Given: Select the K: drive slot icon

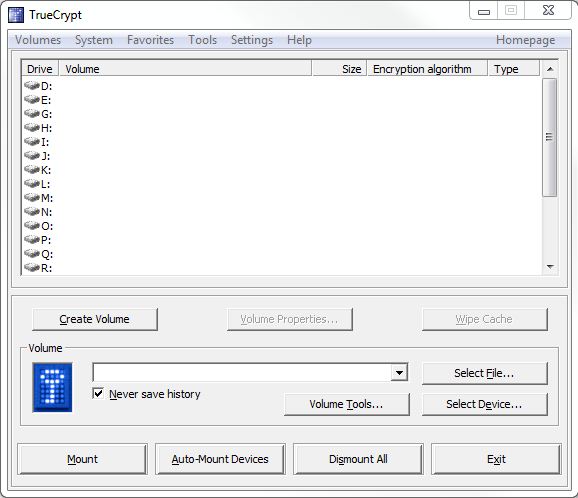Looking at the screenshot, I should [x=32, y=170].
